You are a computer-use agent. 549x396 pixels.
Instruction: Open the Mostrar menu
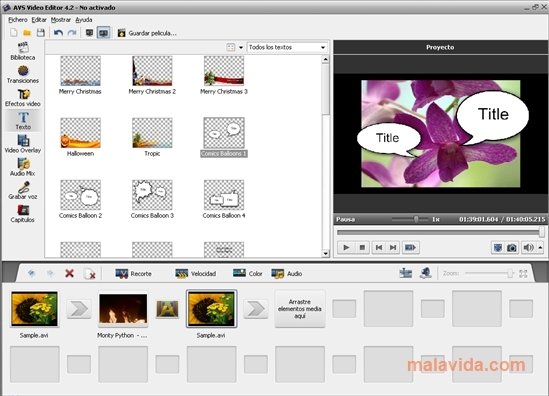[61, 20]
